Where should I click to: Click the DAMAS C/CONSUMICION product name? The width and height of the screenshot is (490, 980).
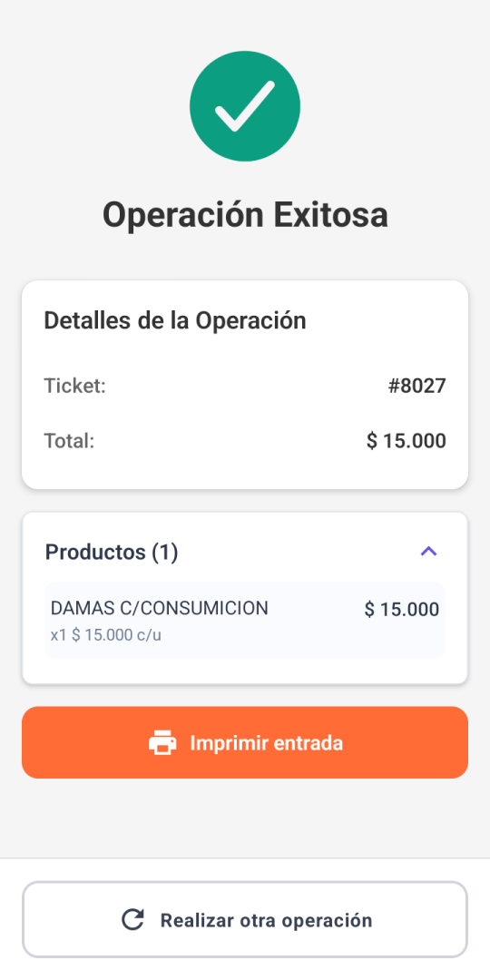pos(160,607)
